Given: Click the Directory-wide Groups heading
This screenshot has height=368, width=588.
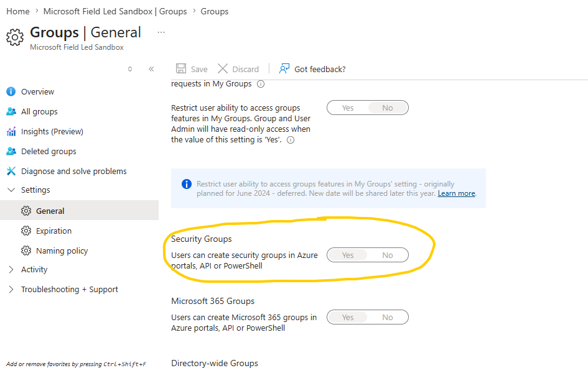Looking at the screenshot, I should coord(215,363).
